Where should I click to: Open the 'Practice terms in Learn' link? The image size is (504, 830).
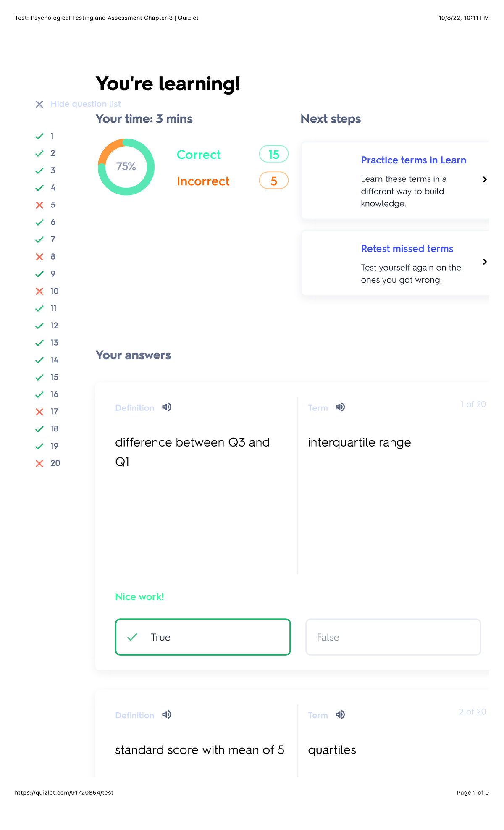coord(414,160)
